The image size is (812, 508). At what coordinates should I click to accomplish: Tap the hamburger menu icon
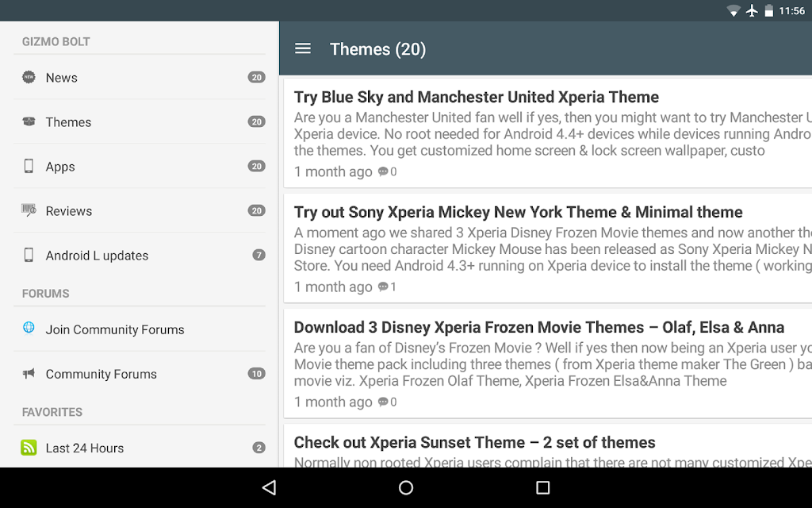pyautogui.click(x=303, y=48)
